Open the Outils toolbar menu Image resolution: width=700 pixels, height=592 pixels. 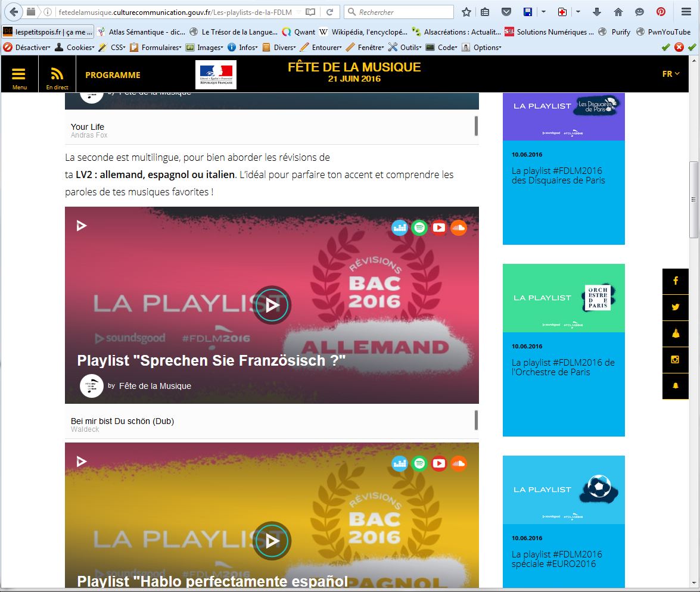click(405, 47)
